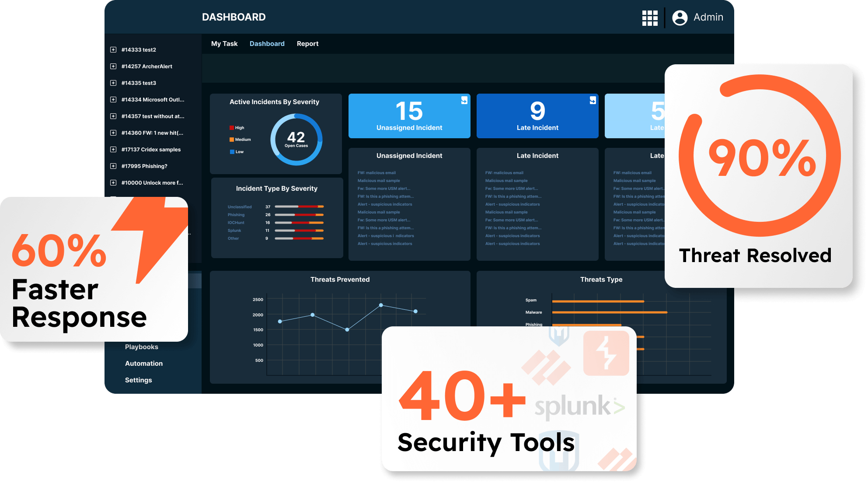Switch to the My Task tab
The image size is (868, 483).
pyautogui.click(x=224, y=43)
